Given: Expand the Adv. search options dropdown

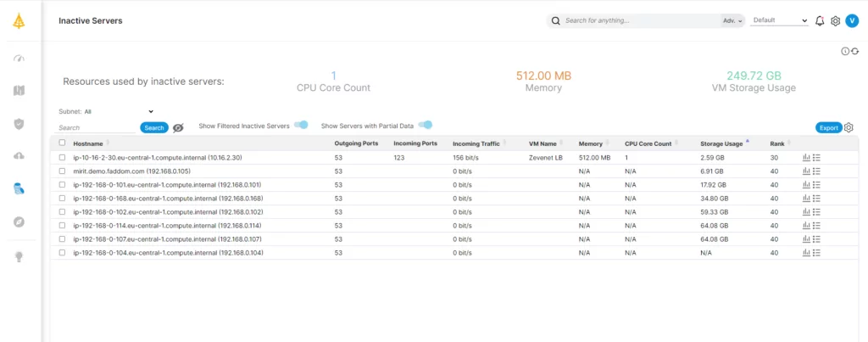Looking at the screenshot, I should click(732, 21).
